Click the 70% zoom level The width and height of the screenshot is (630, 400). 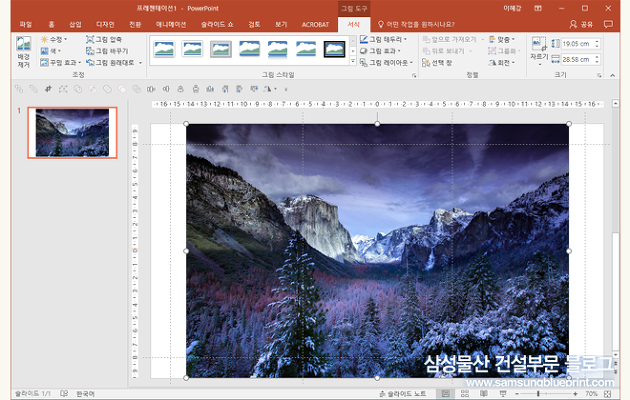coord(591,394)
